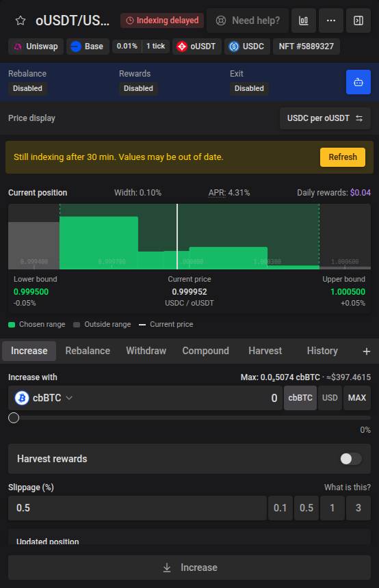The height and width of the screenshot is (588, 379).
Task: Switch to the Withdraw tab
Action: pos(146,351)
